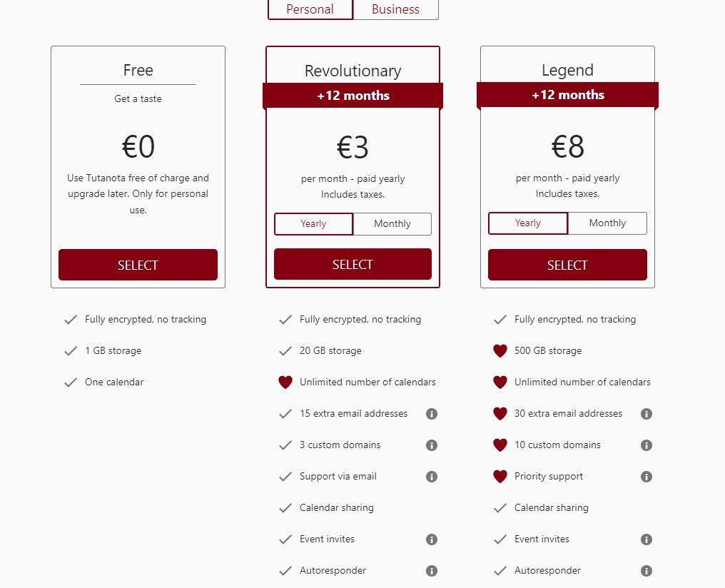View info about Event invites in Revolutionary plan
The width and height of the screenshot is (725, 588).
(x=431, y=539)
